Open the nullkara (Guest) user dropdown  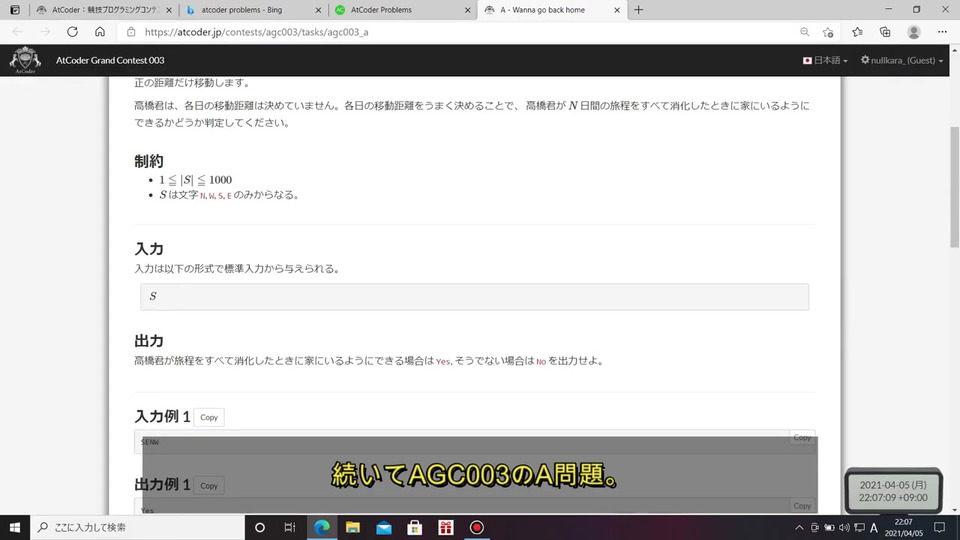tap(901, 60)
